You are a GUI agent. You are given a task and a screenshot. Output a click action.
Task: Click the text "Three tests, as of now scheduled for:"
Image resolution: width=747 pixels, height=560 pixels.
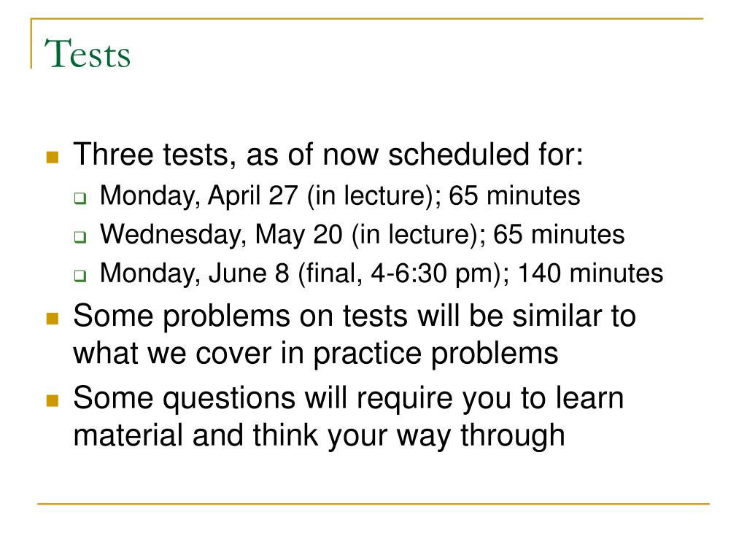tap(328, 155)
